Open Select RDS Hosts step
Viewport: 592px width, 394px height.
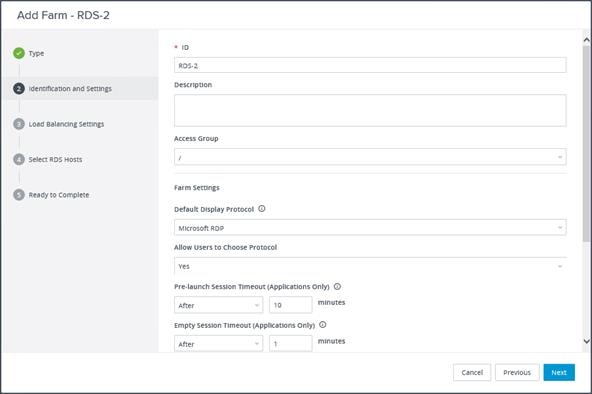point(56,159)
